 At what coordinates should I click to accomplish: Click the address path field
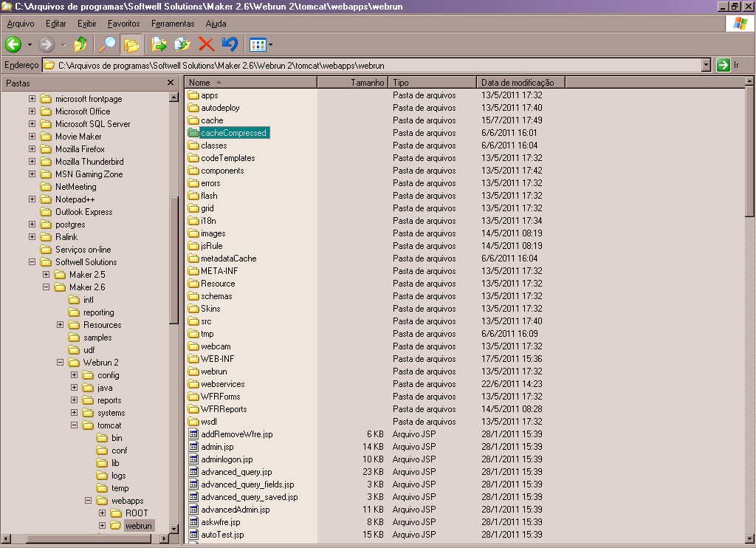(x=371, y=65)
